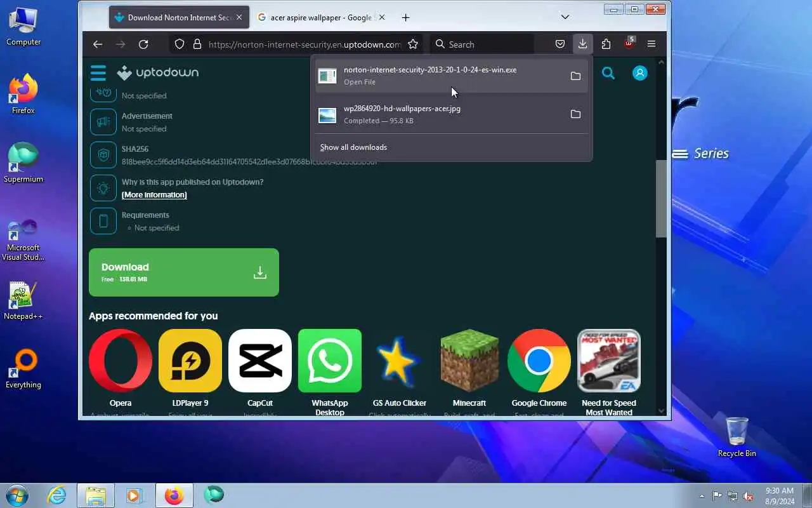The width and height of the screenshot is (812, 508).
Task: Close the Norton Internet Security tab
Action: (x=239, y=18)
